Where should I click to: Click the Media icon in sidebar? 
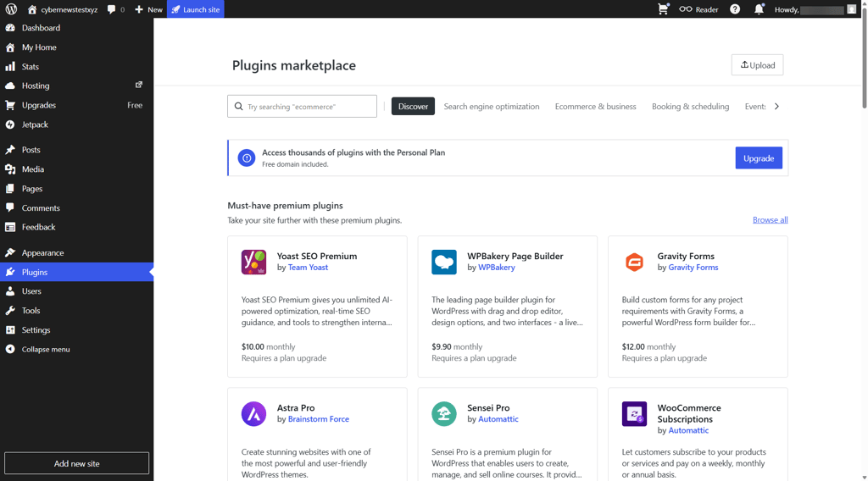click(x=10, y=169)
